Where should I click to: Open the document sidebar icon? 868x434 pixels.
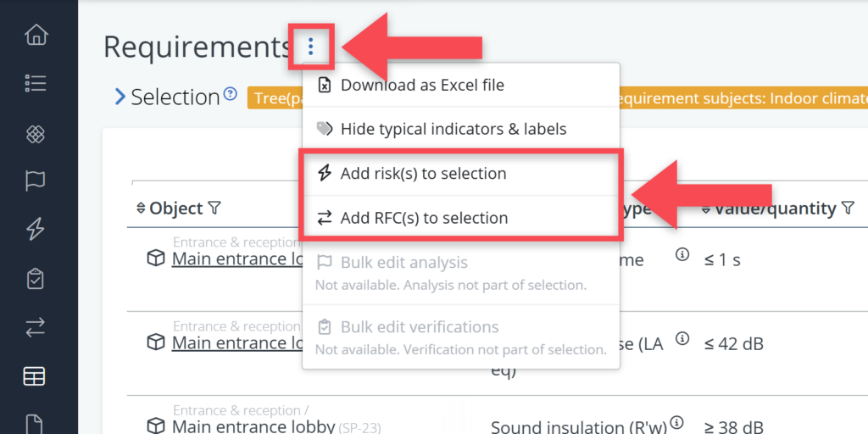tap(36, 423)
